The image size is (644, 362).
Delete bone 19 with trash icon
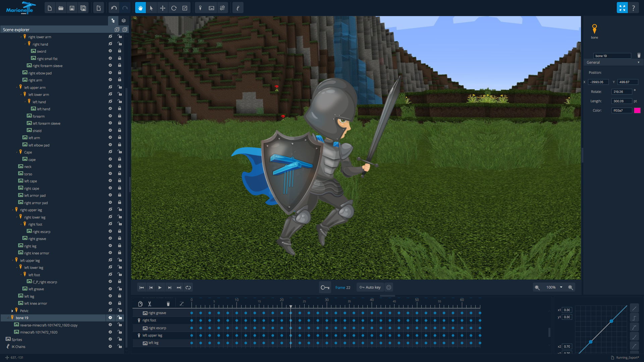click(x=639, y=55)
